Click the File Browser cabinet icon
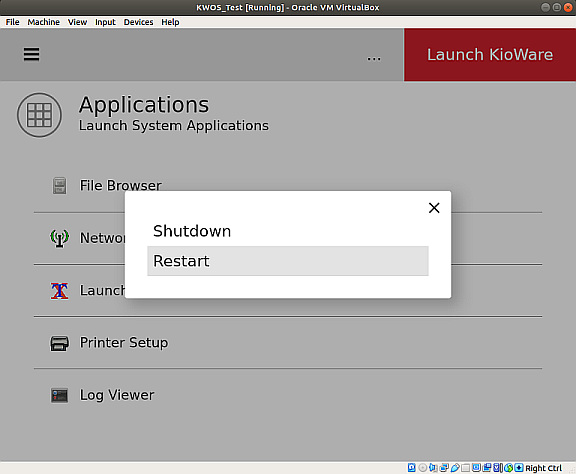Screen dimensions: 576x474 (59, 186)
